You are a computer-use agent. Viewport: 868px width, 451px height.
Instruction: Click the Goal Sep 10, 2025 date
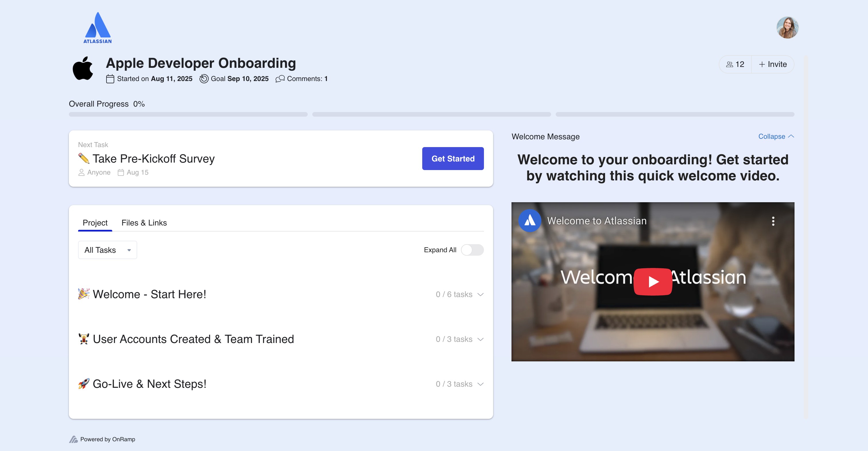click(x=240, y=79)
